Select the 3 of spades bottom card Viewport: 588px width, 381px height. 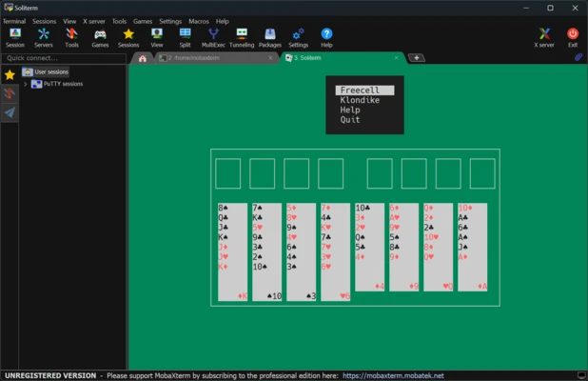301,282
